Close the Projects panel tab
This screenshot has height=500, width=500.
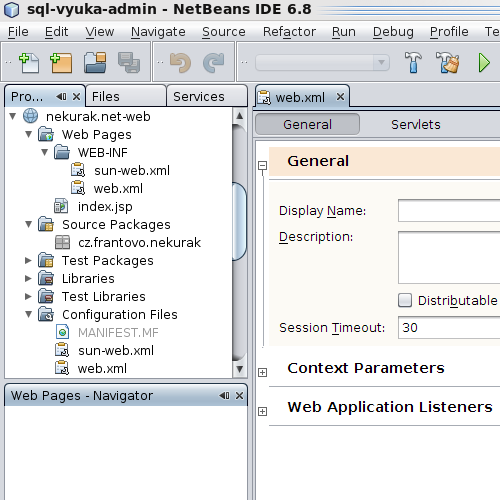tap(76, 97)
